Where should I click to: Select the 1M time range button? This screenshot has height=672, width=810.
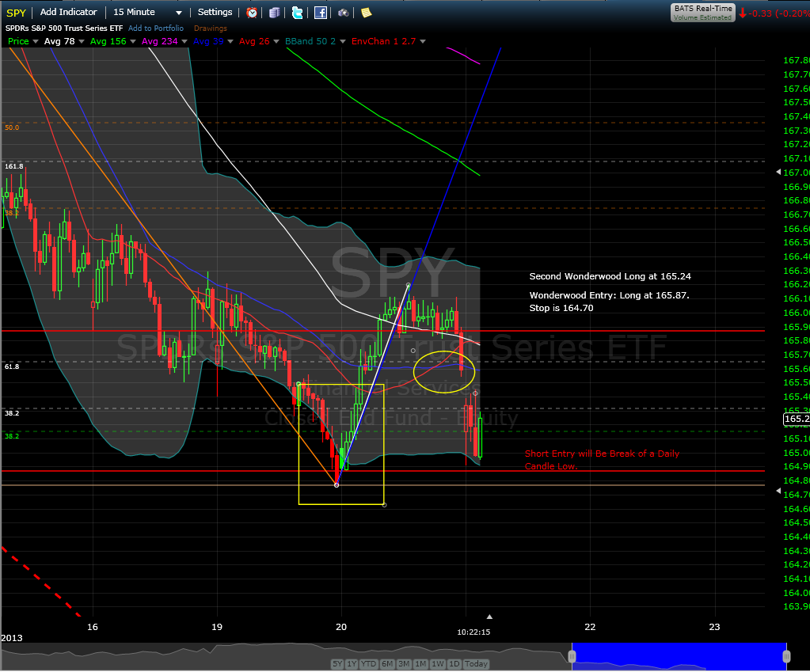420,664
